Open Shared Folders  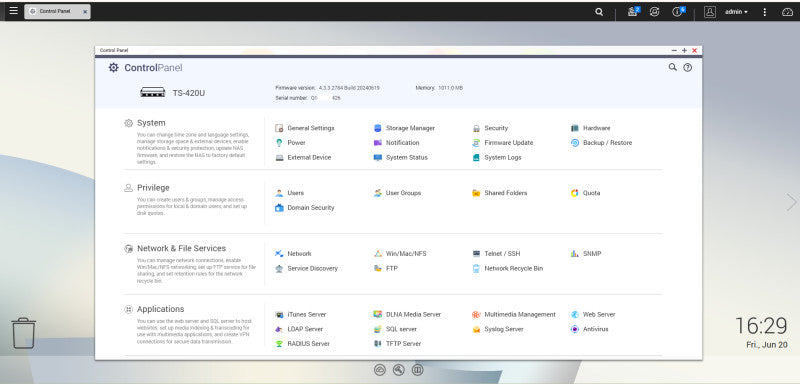(x=499, y=193)
